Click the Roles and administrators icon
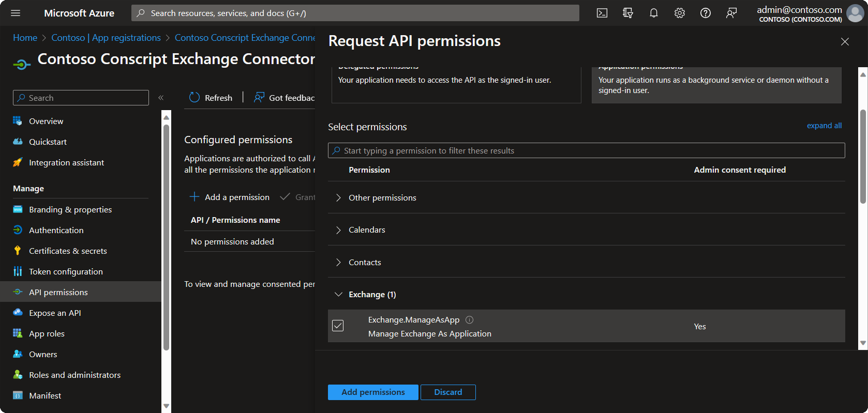Viewport: 868px width, 413px height. (x=18, y=375)
